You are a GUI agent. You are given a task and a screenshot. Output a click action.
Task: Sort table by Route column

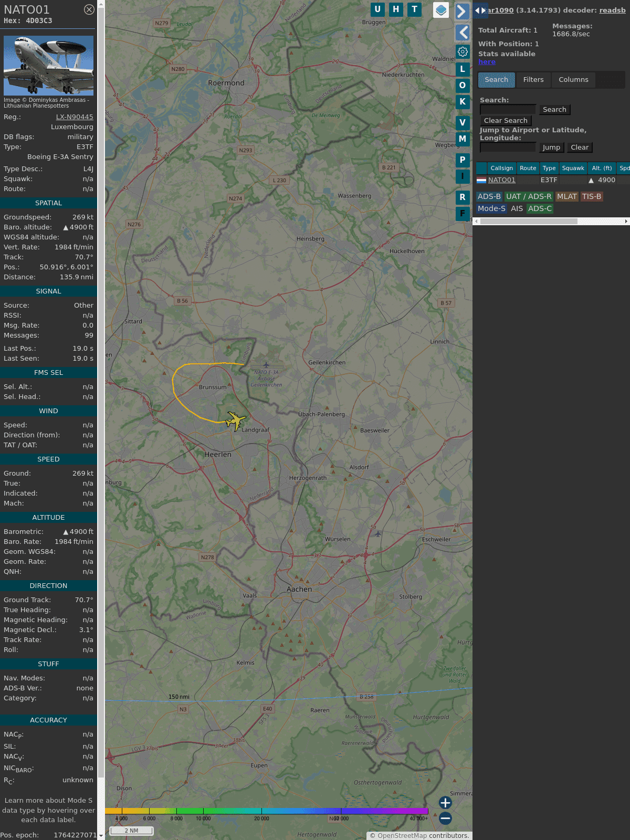pyautogui.click(x=528, y=168)
